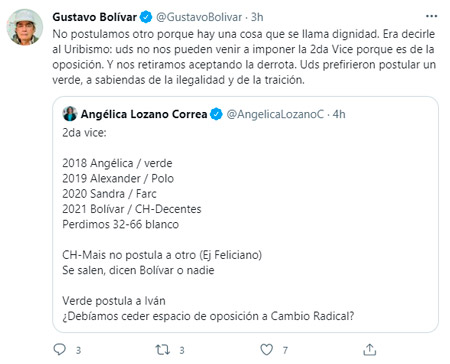Click the Gustavo Bolívar display name
Viewport: 450px width, 364px height.
point(95,17)
